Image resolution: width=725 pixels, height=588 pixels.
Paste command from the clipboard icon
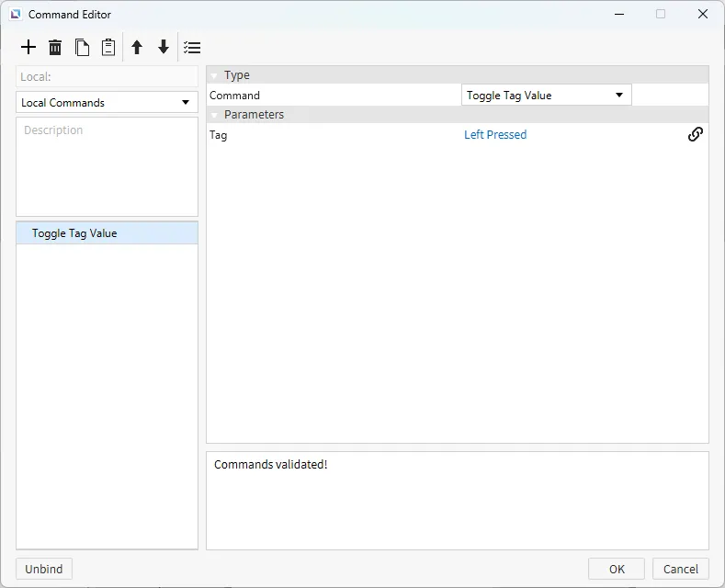pyautogui.click(x=108, y=48)
